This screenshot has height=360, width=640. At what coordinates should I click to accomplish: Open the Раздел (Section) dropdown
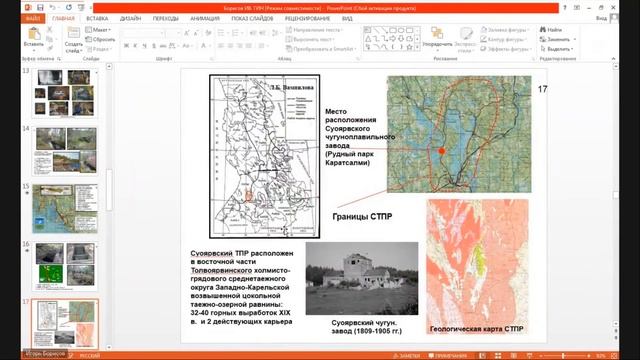[98, 49]
